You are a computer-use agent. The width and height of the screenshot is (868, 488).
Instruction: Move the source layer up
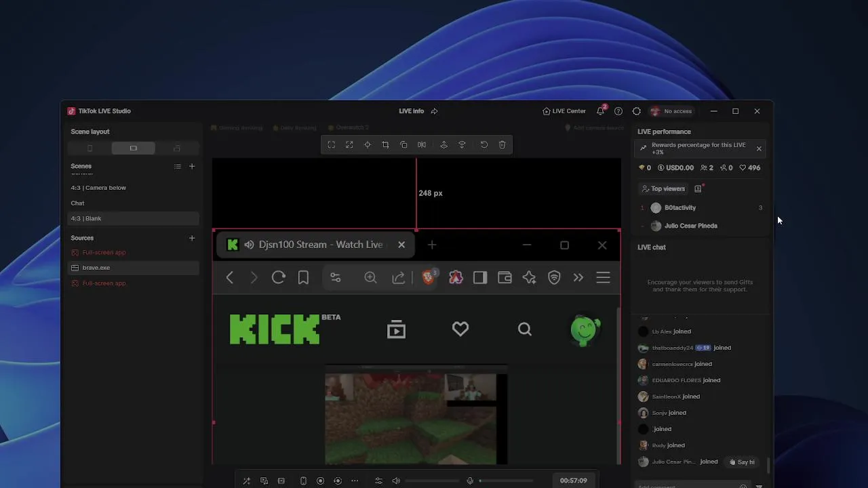click(443, 144)
